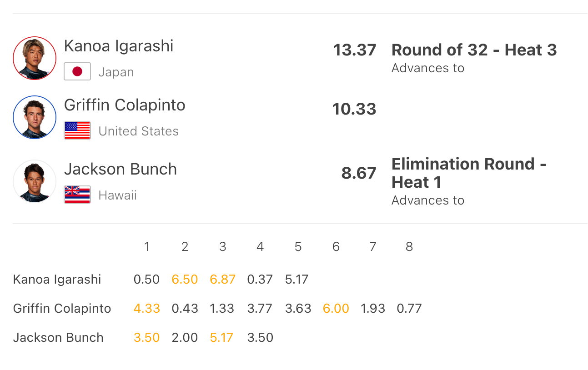
Task: Select Kanoa Igarashi's 6.50 wave score
Action: click(185, 279)
